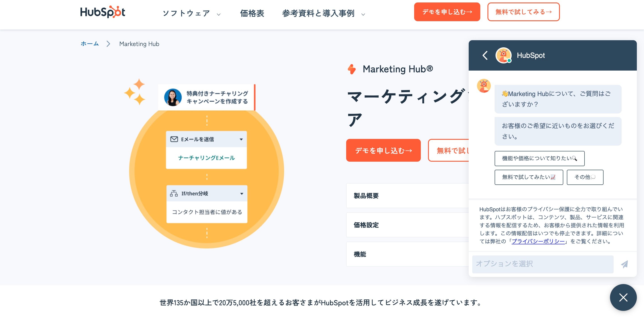Click the HubSpot title in chat header

tap(530, 55)
